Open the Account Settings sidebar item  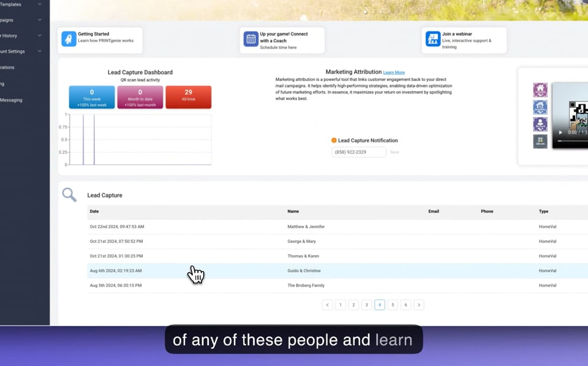12,51
